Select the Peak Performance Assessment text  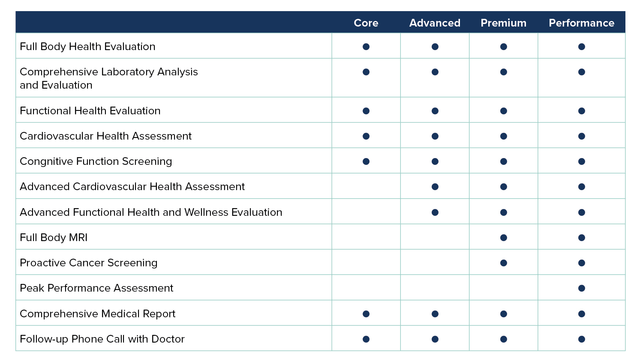coord(96,288)
